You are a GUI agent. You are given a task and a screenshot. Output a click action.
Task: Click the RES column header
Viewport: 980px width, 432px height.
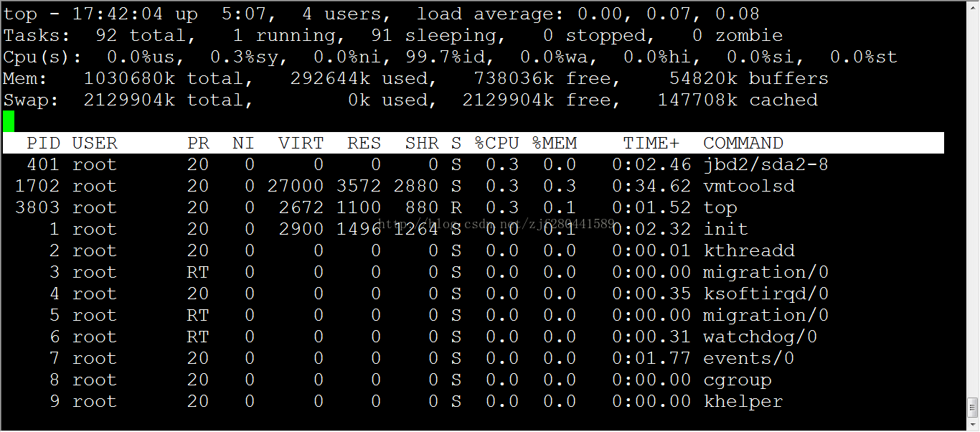tap(364, 143)
